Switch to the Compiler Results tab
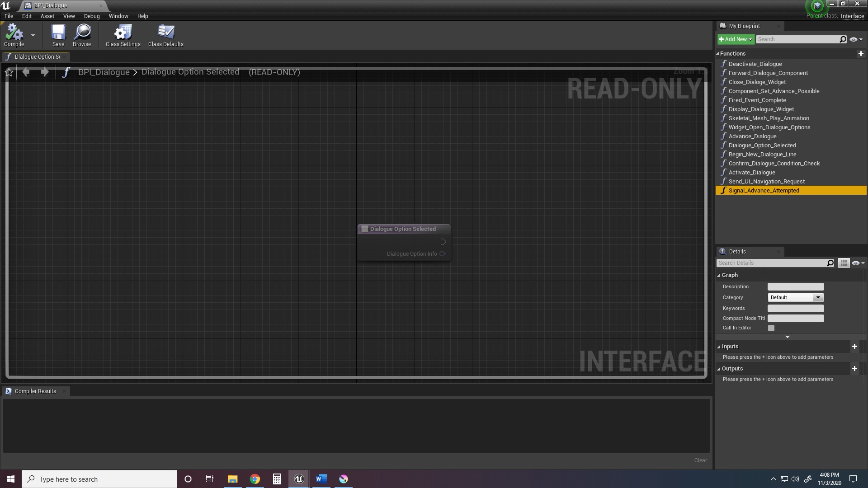Image resolution: width=868 pixels, height=488 pixels. click(x=35, y=391)
